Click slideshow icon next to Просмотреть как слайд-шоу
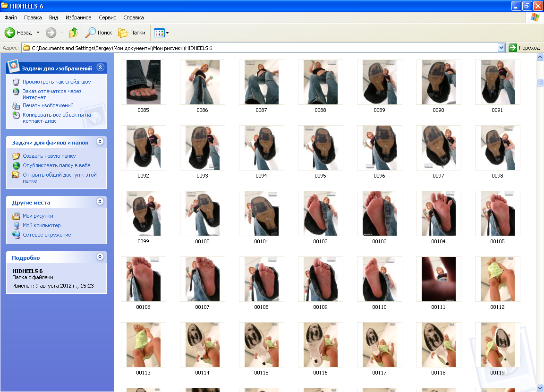Viewport: 544px width, 392px height. point(16,82)
